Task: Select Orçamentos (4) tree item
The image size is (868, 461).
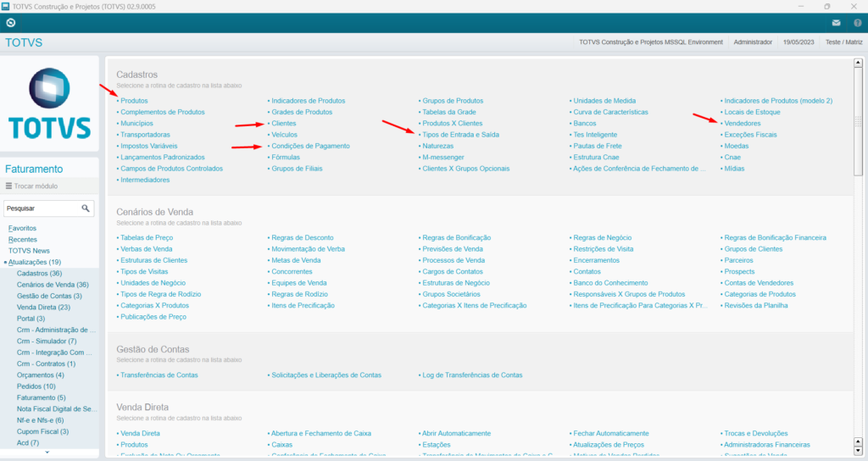Action: (41, 375)
